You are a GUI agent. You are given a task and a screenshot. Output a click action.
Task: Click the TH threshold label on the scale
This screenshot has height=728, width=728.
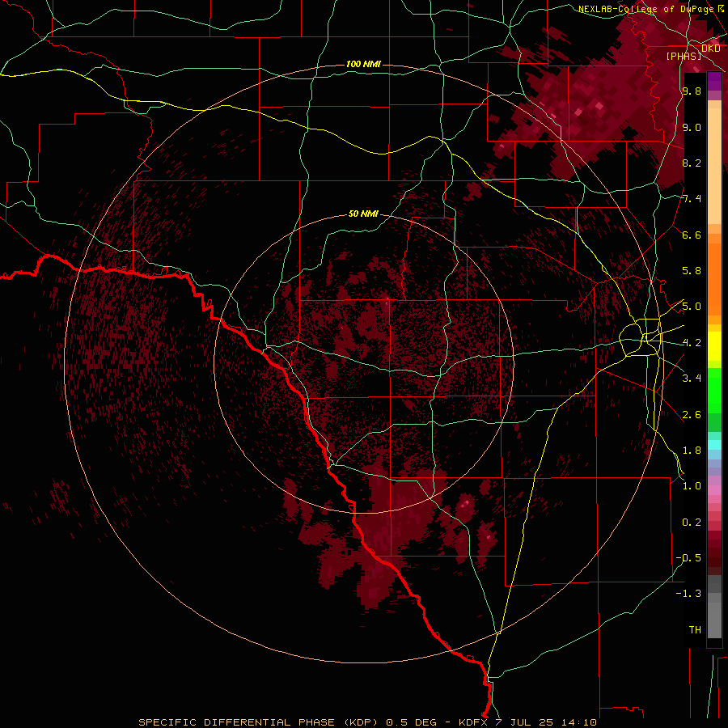coord(695,630)
